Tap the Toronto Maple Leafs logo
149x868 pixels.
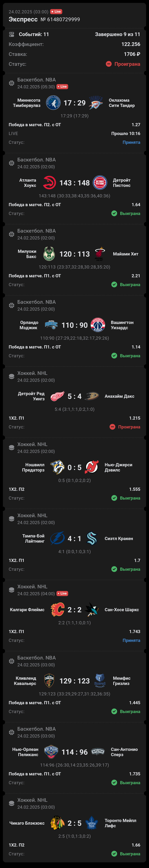pos(92,823)
